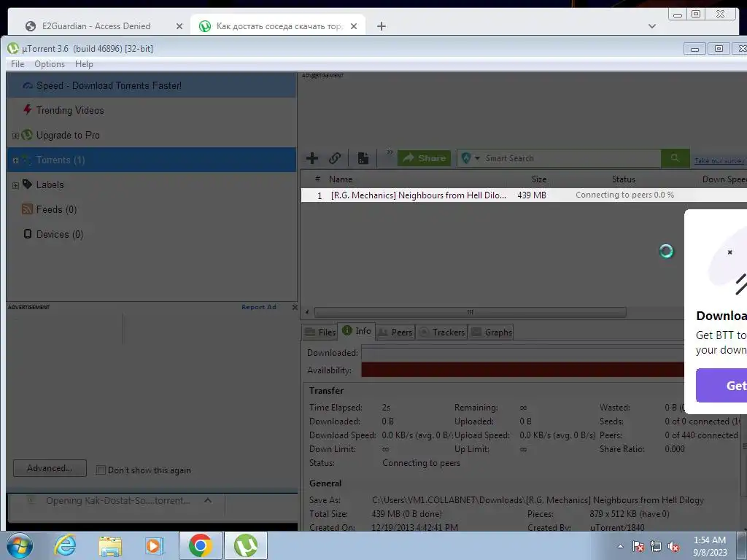The width and height of the screenshot is (747, 560).
Task: Select the Upgrade to Pro sidebar item
Action: click(x=68, y=135)
